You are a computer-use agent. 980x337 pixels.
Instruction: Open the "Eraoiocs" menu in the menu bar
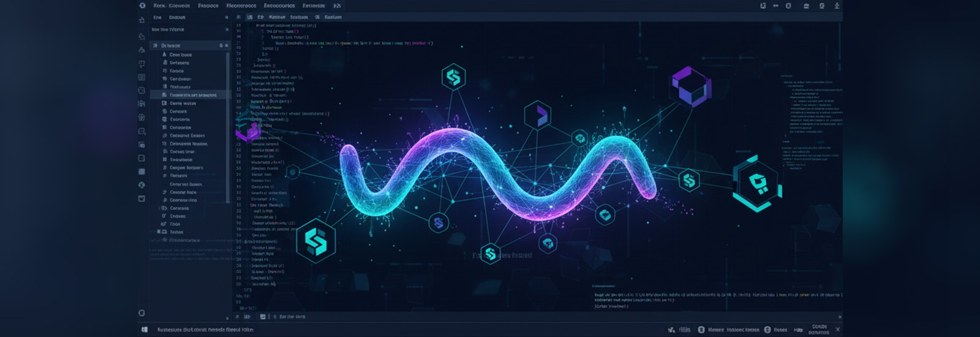(208, 6)
